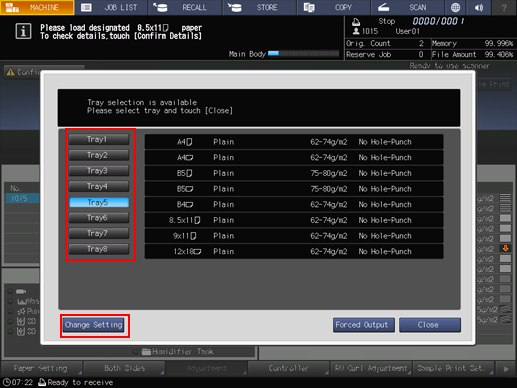The width and height of the screenshot is (517, 388).
Task: Select Tray6
Action: pos(99,218)
